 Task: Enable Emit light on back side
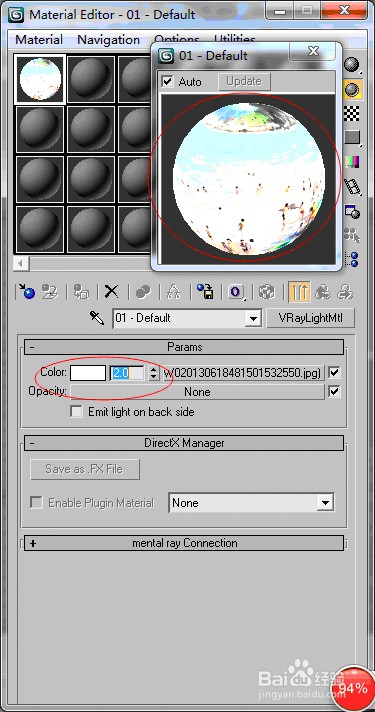point(77,412)
